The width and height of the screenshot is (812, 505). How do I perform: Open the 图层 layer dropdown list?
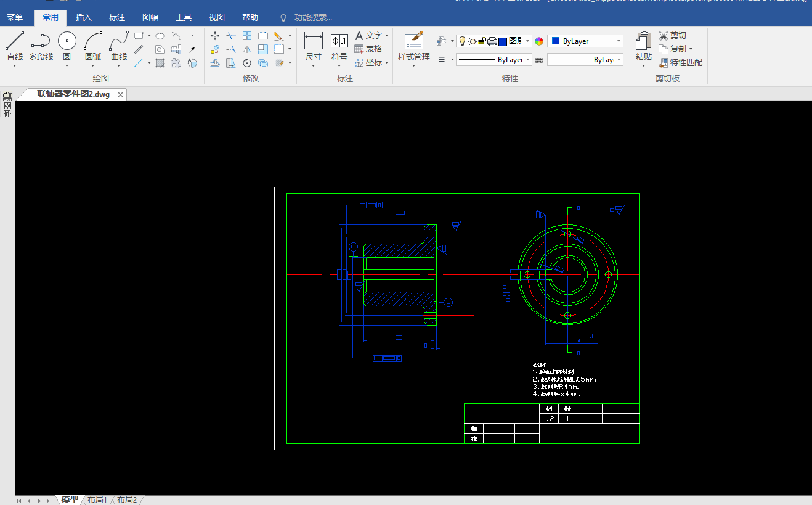[528, 41]
